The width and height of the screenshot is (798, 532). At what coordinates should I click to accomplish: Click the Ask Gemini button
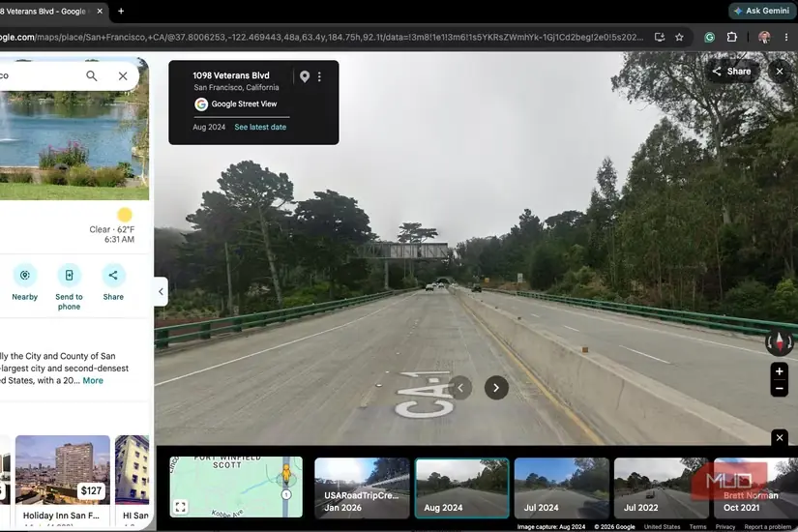click(x=762, y=11)
